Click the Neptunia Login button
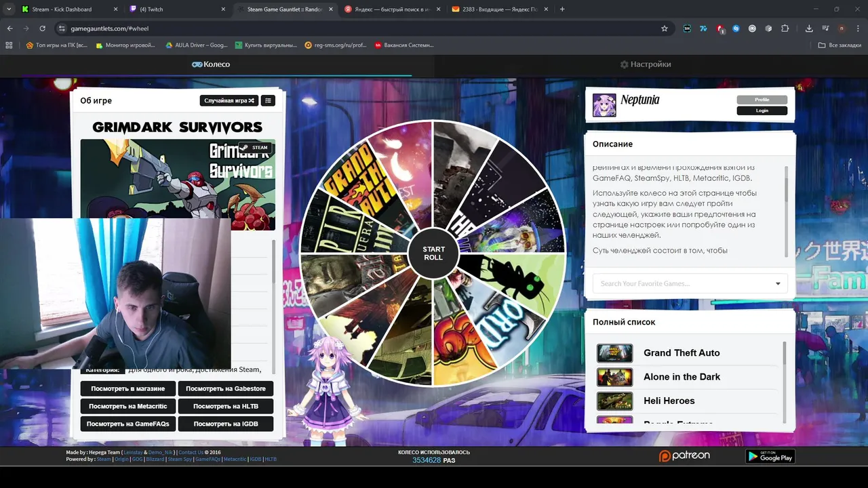The image size is (868, 488). (762, 110)
